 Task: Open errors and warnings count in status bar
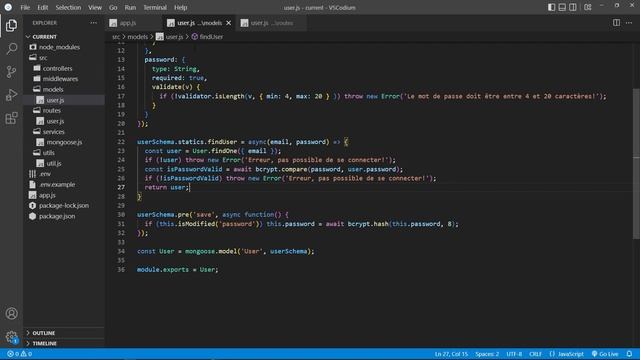click(x=19, y=354)
